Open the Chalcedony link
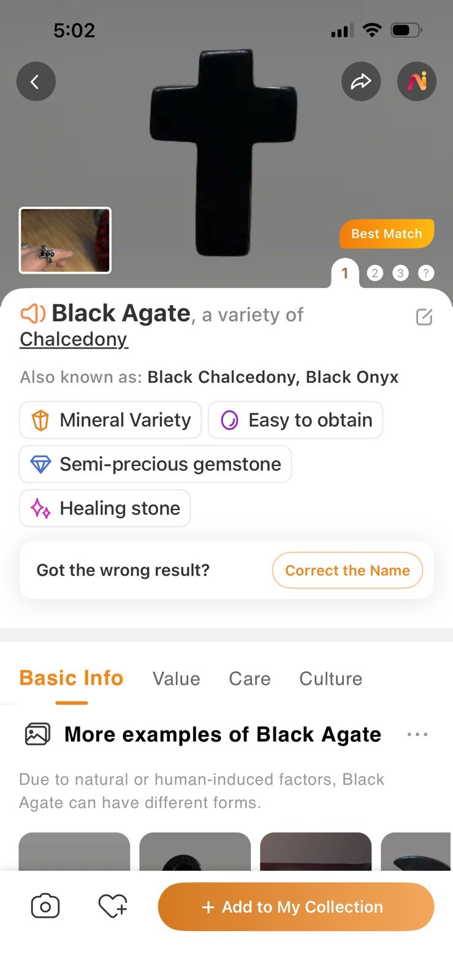The image size is (453, 980). 74,339
